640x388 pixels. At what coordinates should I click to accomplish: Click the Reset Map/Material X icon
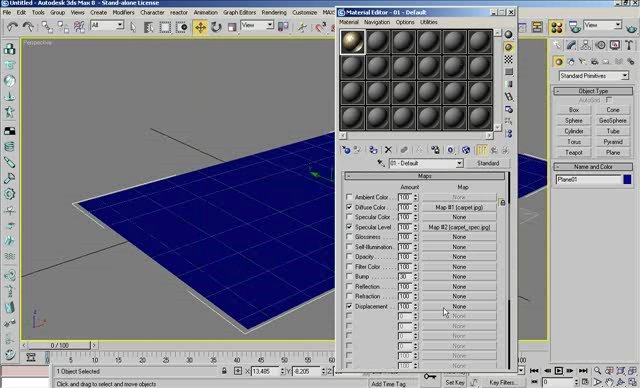point(388,150)
